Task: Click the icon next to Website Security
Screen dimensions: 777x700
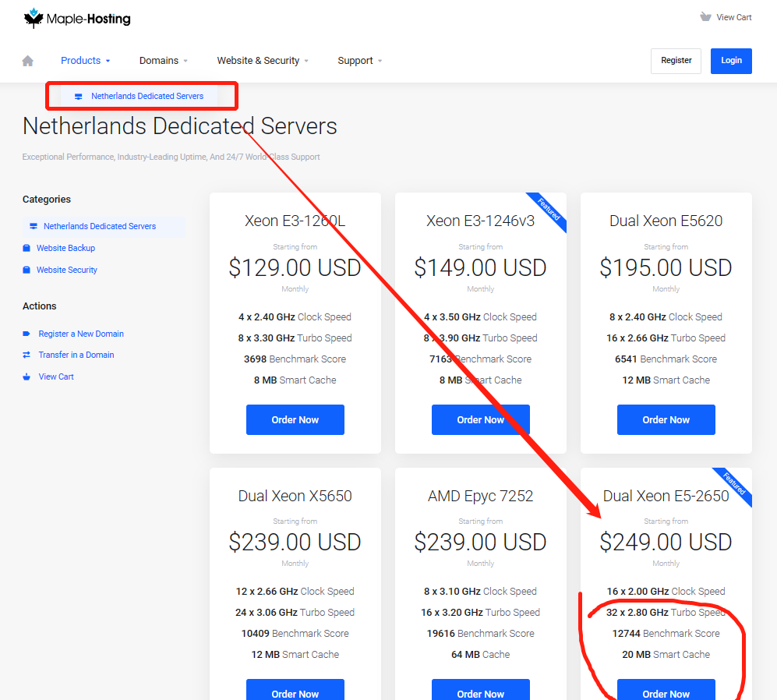Action: [x=26, y=270]
